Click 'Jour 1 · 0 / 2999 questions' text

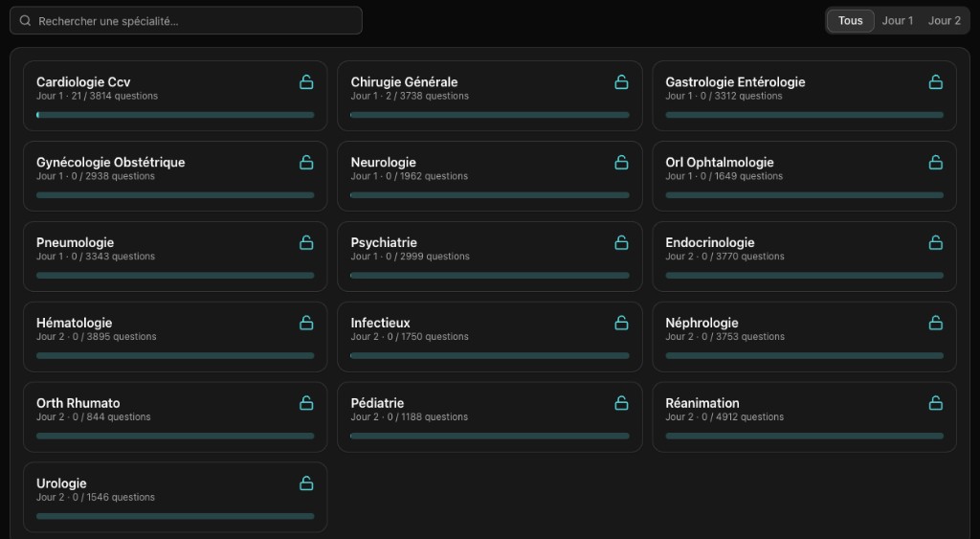point(410,257)
